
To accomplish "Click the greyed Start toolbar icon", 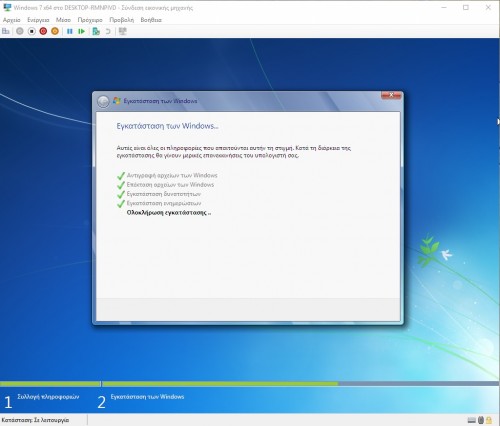I will 20,31.
